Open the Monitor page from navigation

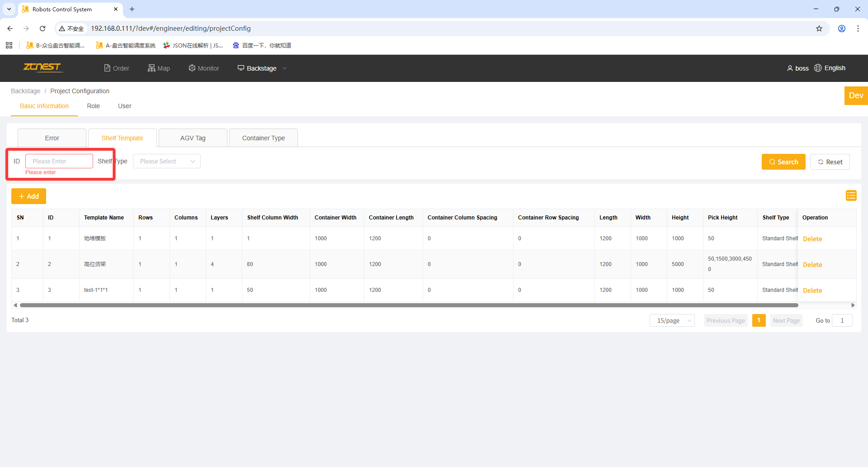pos(204,68)
